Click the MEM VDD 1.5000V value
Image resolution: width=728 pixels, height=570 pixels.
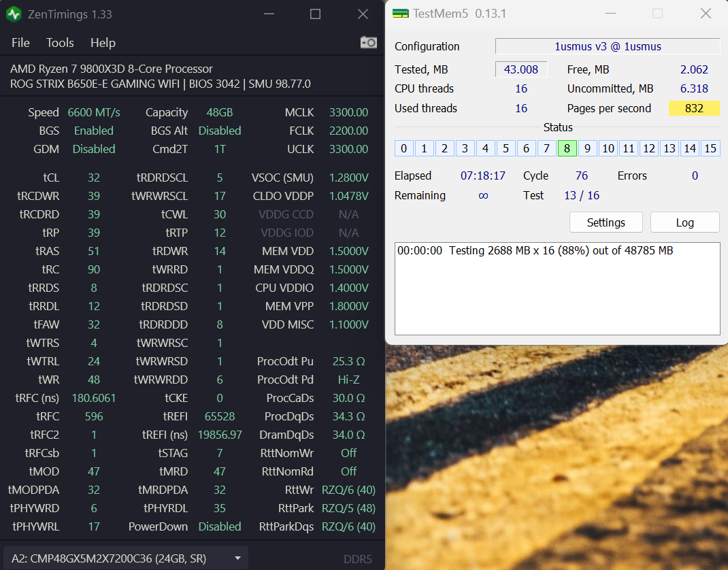click(x=348, y=251)
